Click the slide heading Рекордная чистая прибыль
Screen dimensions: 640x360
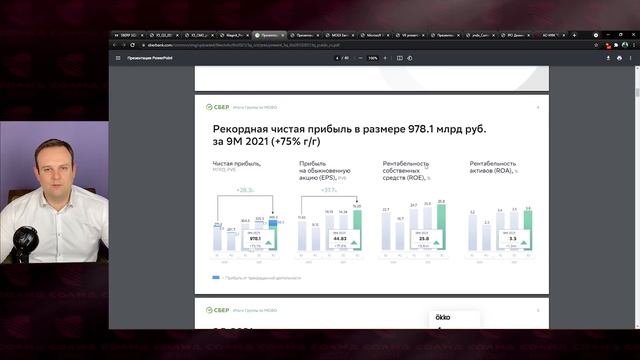tap(349, 135)
